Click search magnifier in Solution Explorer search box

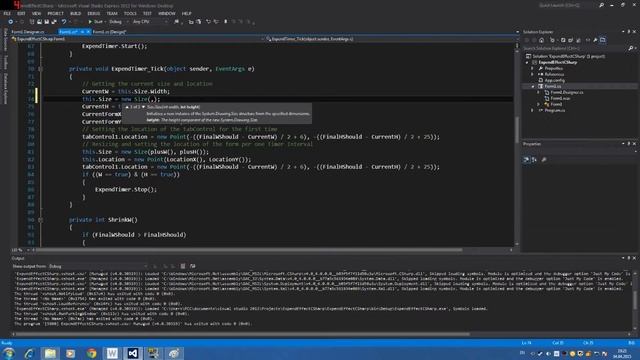pyautogui.click(x=631, y=48)
